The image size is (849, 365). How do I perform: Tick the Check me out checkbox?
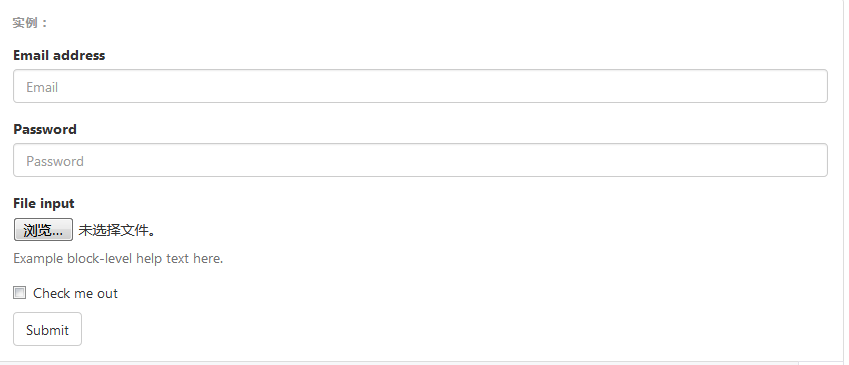pyautogui.click(x=19, y=293)
